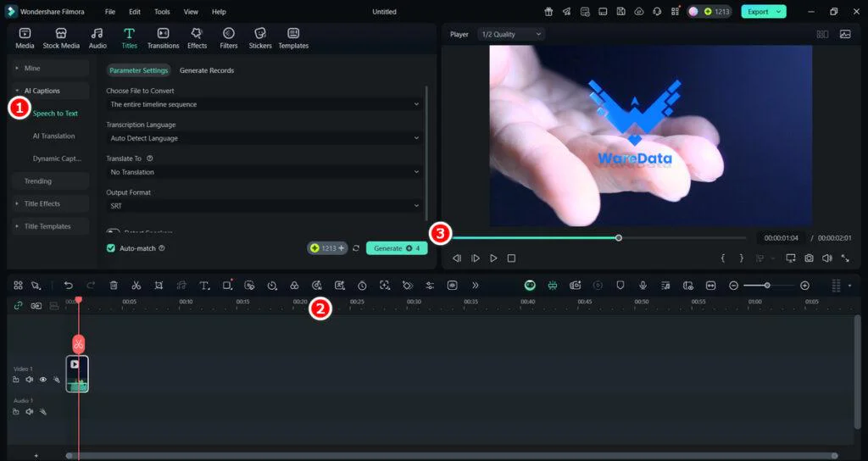This screenshot has width=868, height=461.
Task: Click the mark in curly brace icon
Action: [x=722, y=258]
